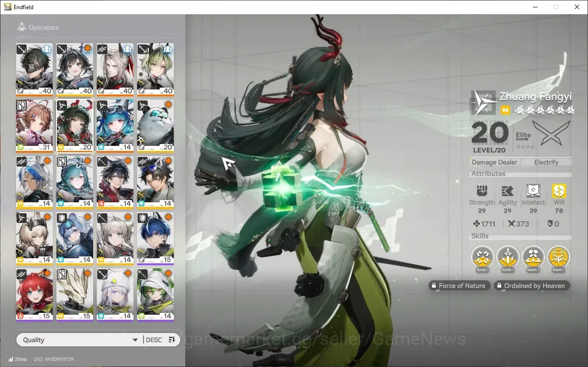Click the Damage Dealer tag

coord(494,162)
